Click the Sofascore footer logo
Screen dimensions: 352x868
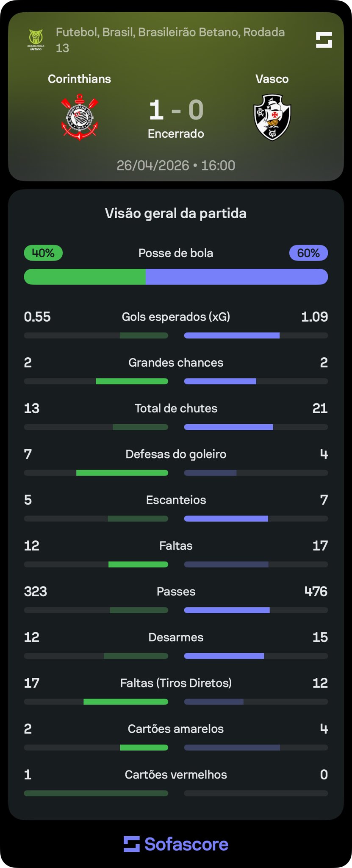pyautogui.click(x=176, y=844)
